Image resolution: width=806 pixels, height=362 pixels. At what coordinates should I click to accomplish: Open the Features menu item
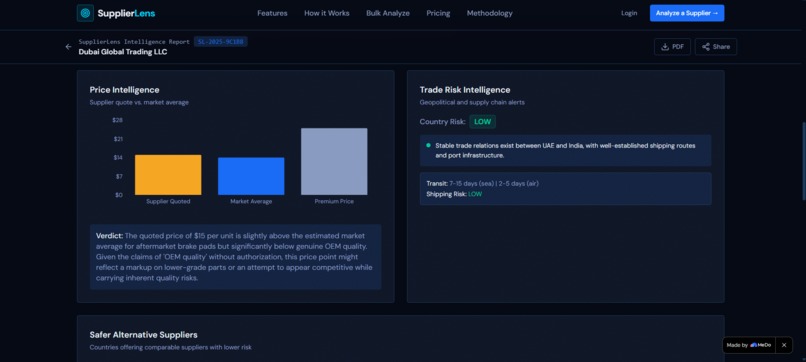coord(272,13)
